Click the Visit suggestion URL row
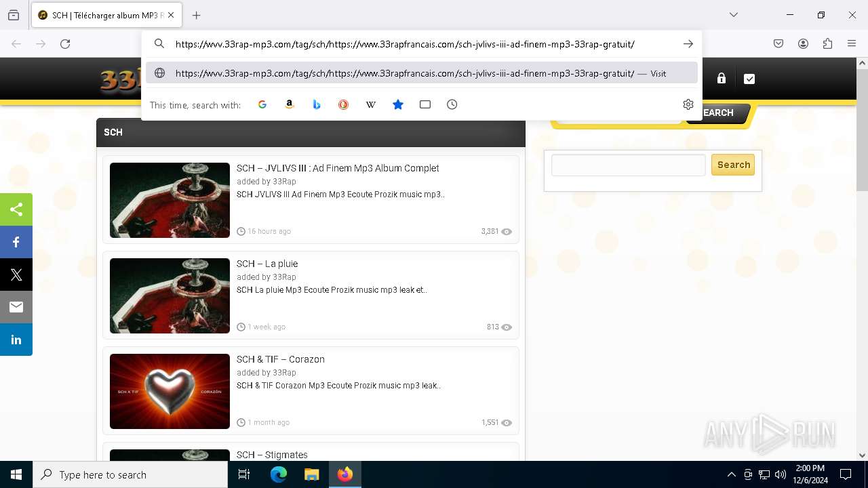868x488 pixels. point(422,73)
